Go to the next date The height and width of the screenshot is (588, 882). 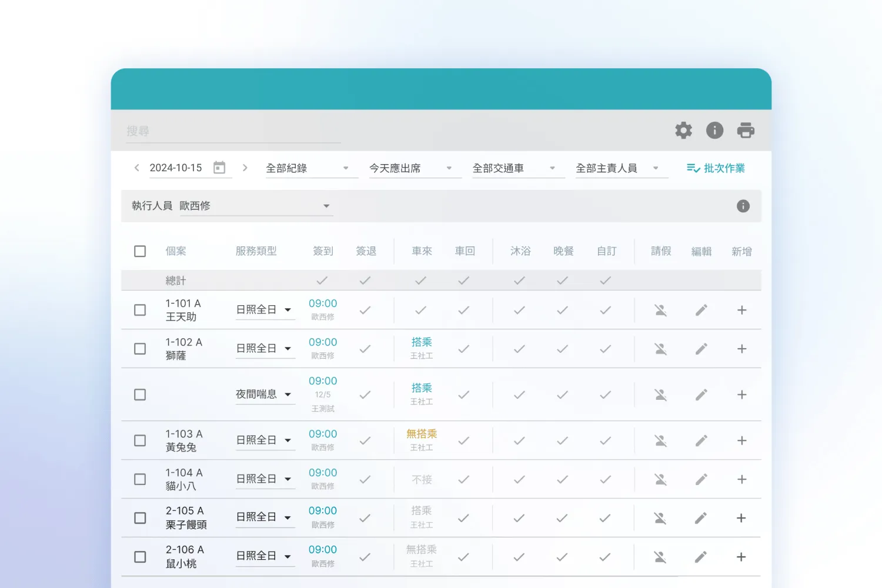pos(245,168)
